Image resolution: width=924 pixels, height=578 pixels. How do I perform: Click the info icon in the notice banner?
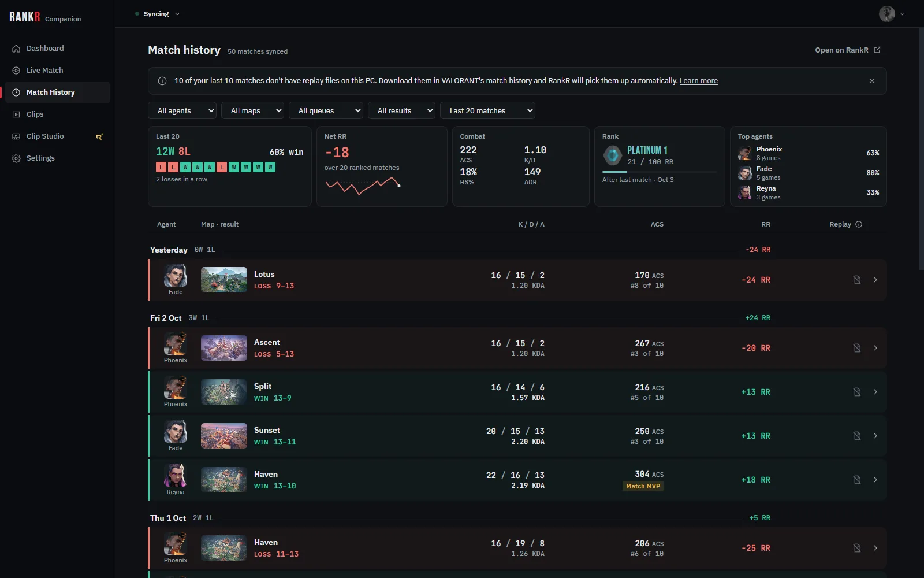[162, 81]
